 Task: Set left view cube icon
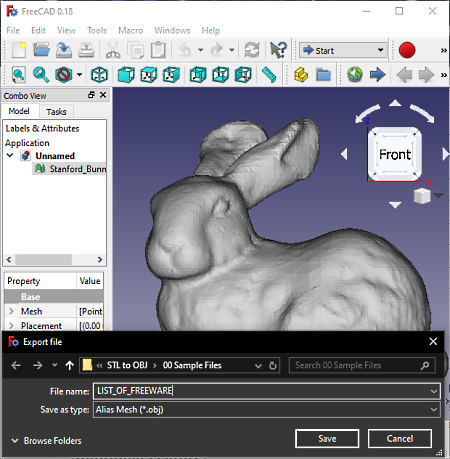point(243,75)
